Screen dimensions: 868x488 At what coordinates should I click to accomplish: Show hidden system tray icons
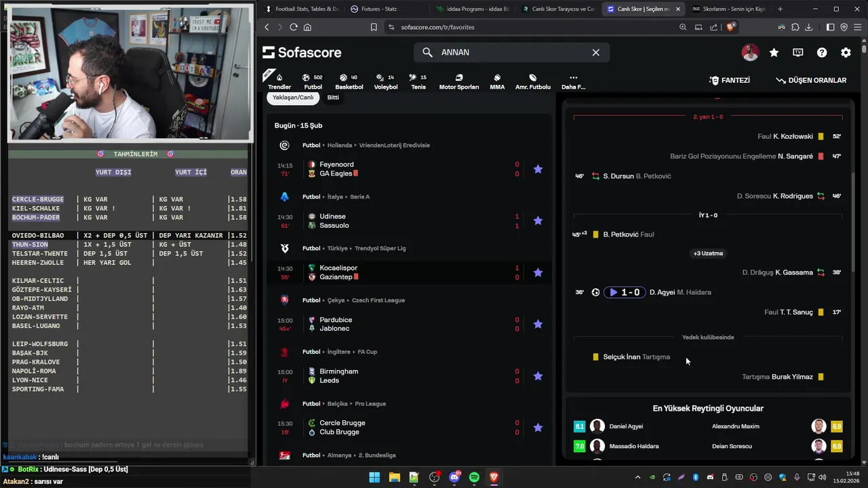637,477
